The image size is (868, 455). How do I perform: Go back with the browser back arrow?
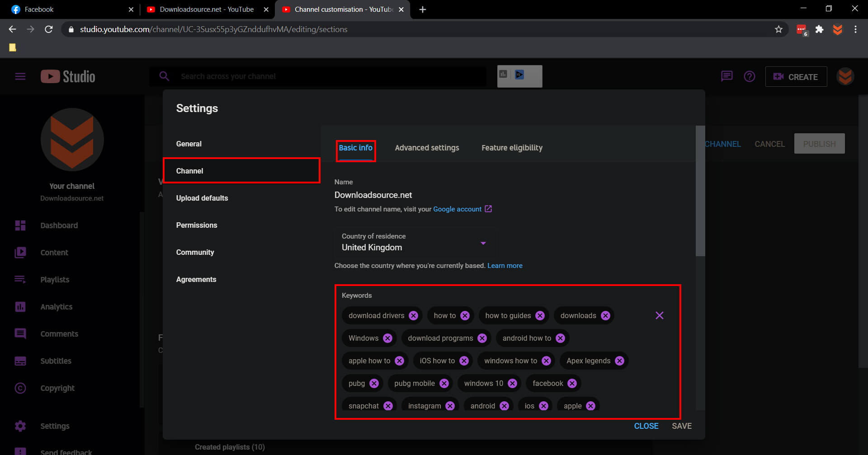tap(12, 29)
